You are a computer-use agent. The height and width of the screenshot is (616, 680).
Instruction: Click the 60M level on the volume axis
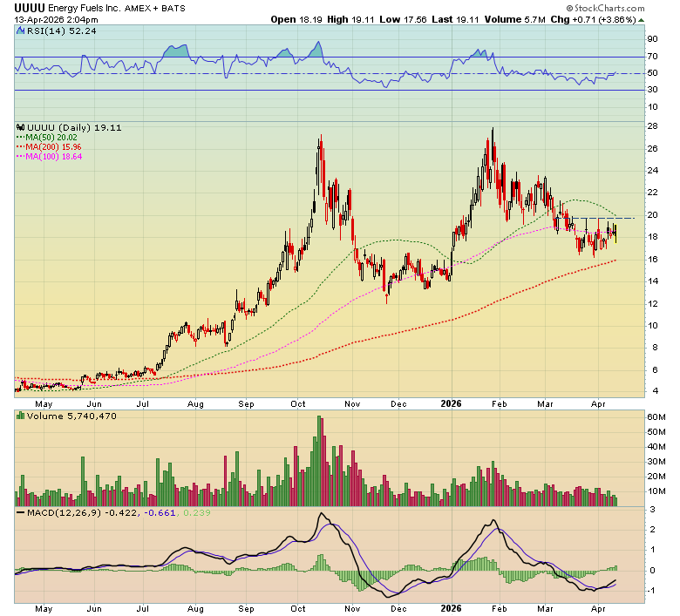[656, 417]
